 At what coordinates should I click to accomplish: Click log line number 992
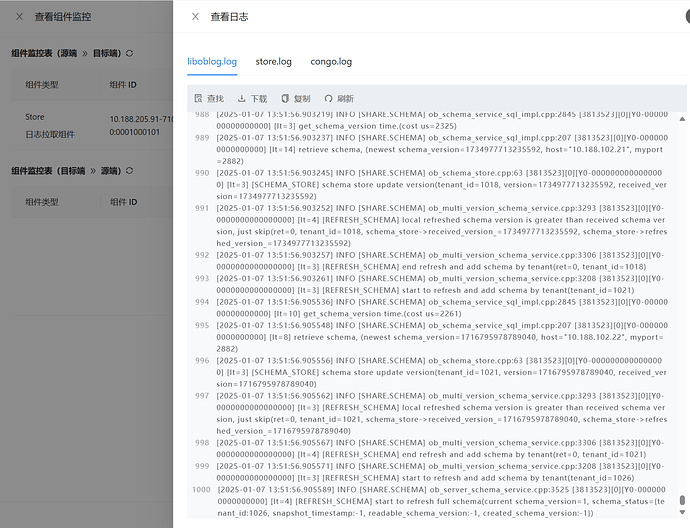[202, 255]
